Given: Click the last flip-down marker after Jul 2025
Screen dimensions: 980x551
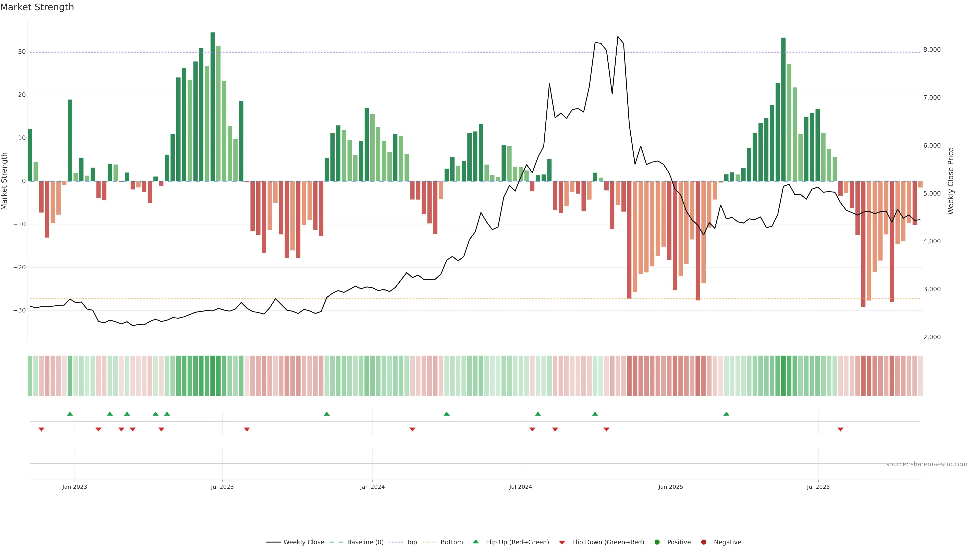Looking at the screenshot, I should point(840,429).
